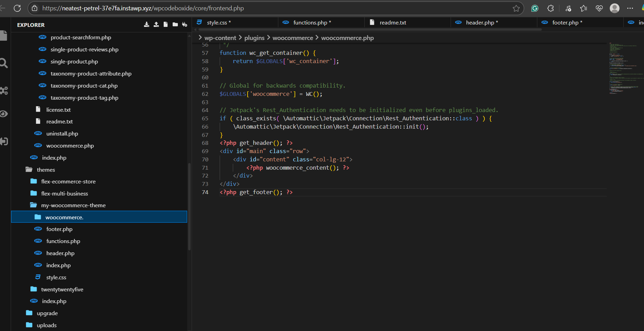Screen dimensions: 644x331
Task: Click the leading breadcrumb chevron before wp-content
Action: pos(200,38)
